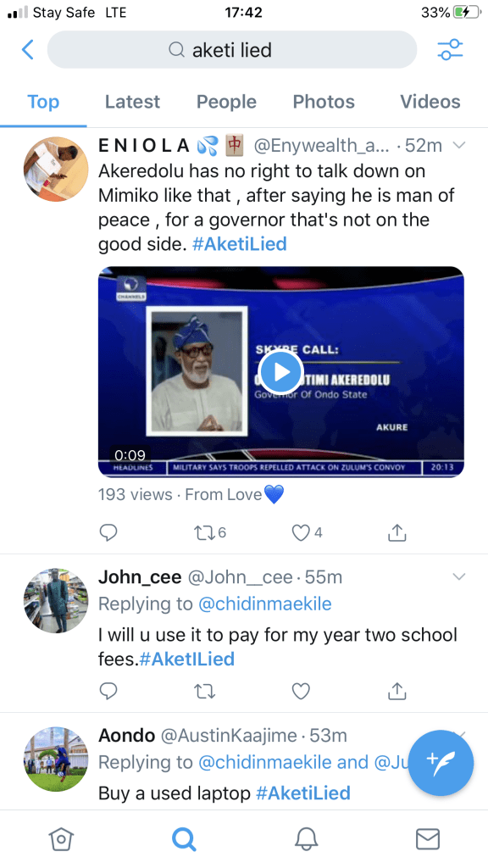The height and width of the screenshot is (868, 488).
Task: Tap the back arrow beside search bar
Action: coord(28,50)
